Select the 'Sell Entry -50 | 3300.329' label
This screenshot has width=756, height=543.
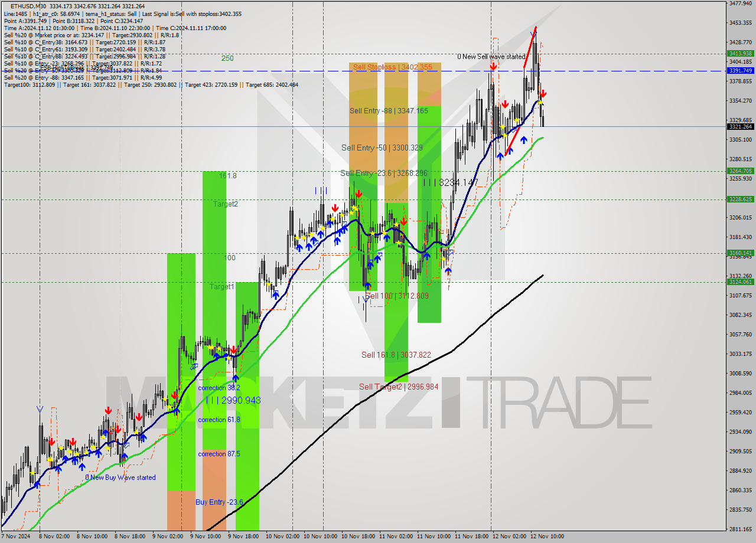pos(382,148)
